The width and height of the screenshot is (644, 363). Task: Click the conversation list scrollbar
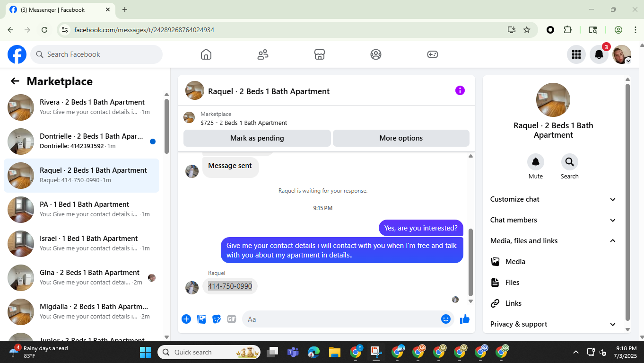tap(166, 126)
